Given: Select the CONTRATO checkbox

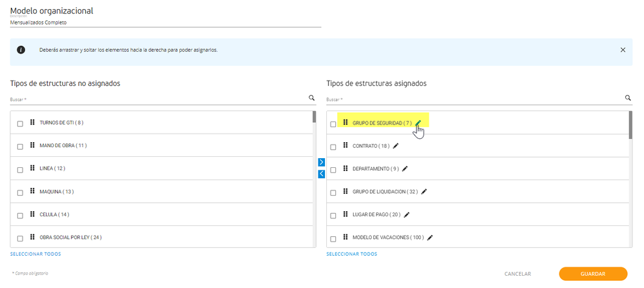Looking at the screenshot, I should (x=333, y=147).
